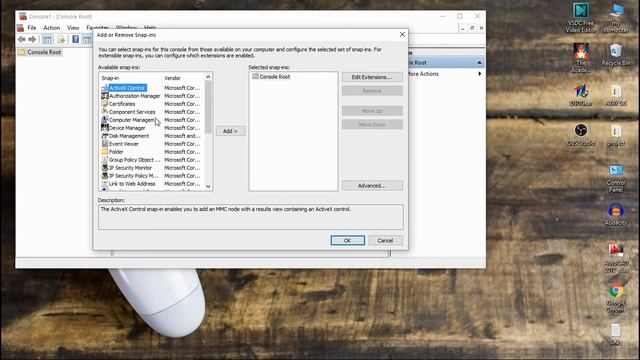This screenshot has width=640, height=360.
Task: Confirm the dialog with OK
Action: pyautogui.click(x=347, y=240)
